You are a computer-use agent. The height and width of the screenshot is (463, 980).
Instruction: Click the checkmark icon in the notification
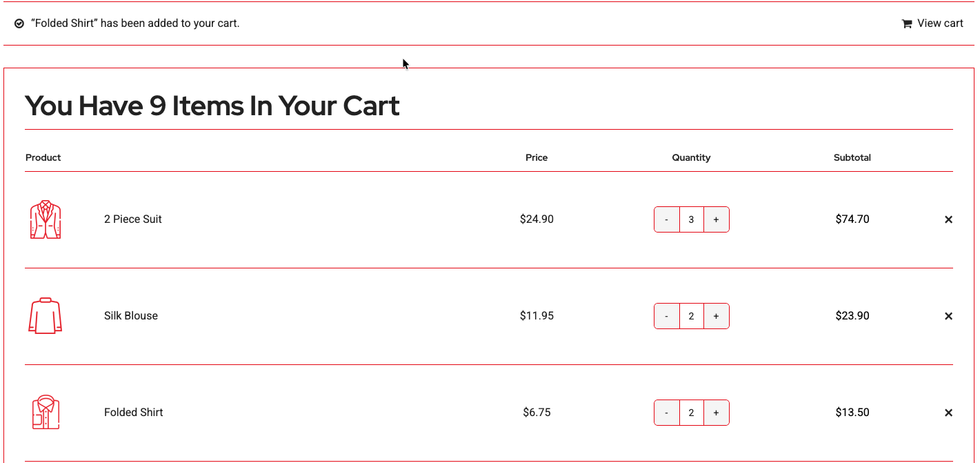pyautogui.click(x=19, y=23)
